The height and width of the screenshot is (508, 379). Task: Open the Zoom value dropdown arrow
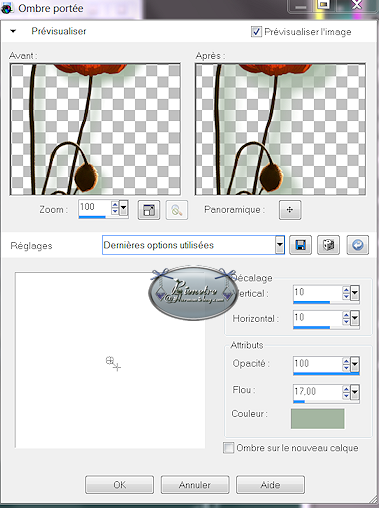[123, 209]
